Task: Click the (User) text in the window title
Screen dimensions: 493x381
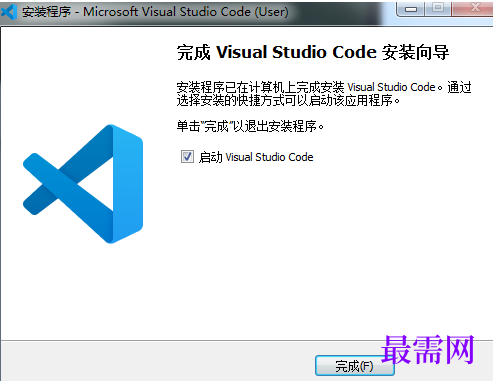Action: point(271,12)
